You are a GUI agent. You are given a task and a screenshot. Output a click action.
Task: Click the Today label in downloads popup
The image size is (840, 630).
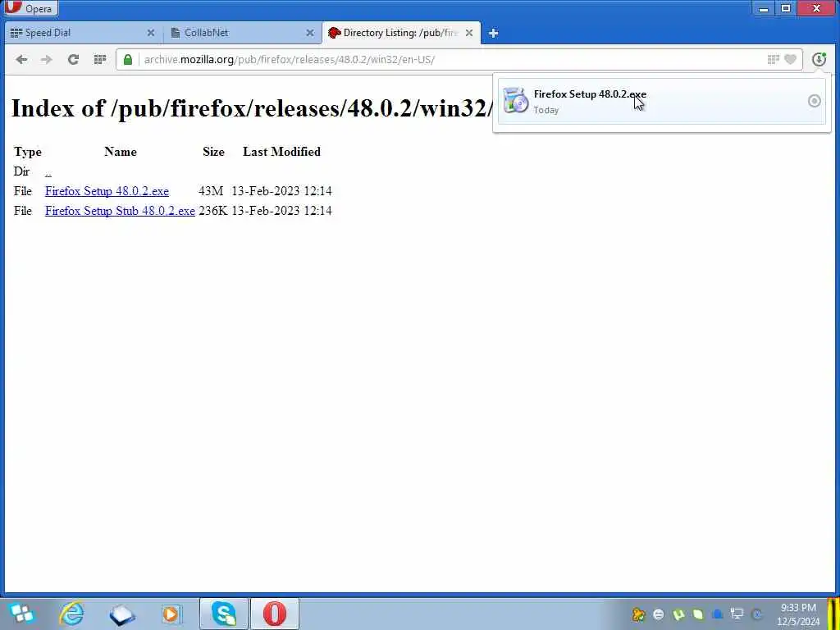[546, 111]
